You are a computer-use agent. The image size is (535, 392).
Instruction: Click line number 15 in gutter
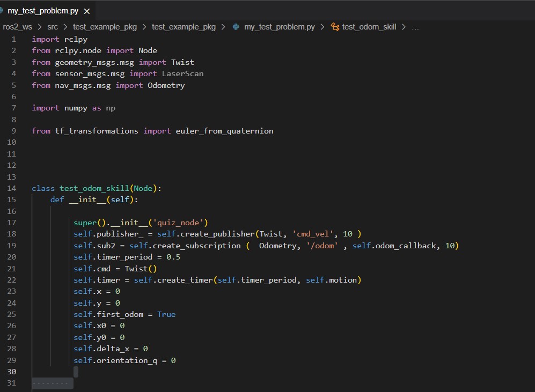(x=12, y=199)
